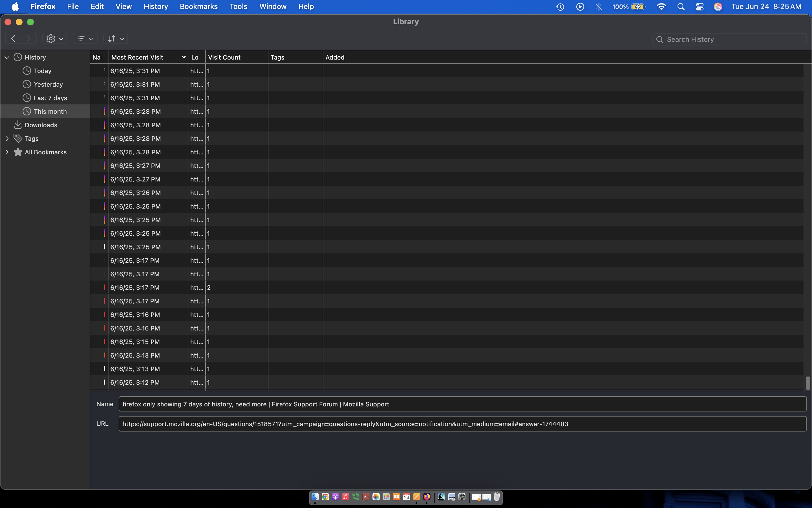Open the Organize gear menu
The height and width of the screenshot is (508, 812).
pos(55,39)
